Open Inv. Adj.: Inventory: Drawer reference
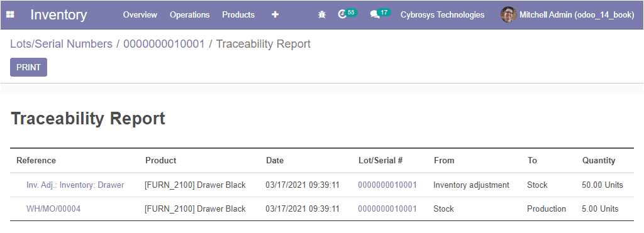 [75, 185]
